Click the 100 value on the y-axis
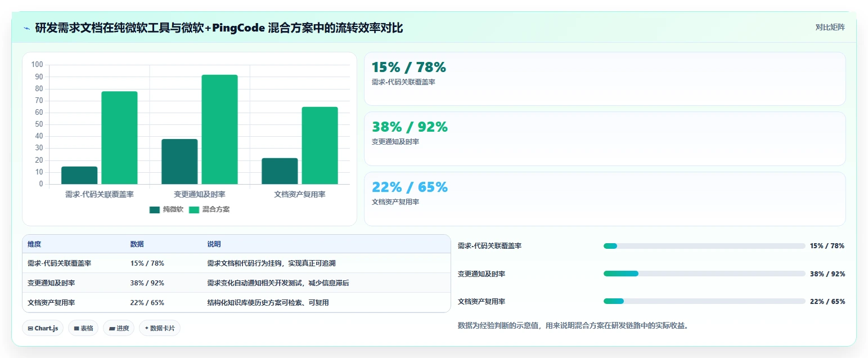Viewport: 868px width, 358px height. coord(37,65)
